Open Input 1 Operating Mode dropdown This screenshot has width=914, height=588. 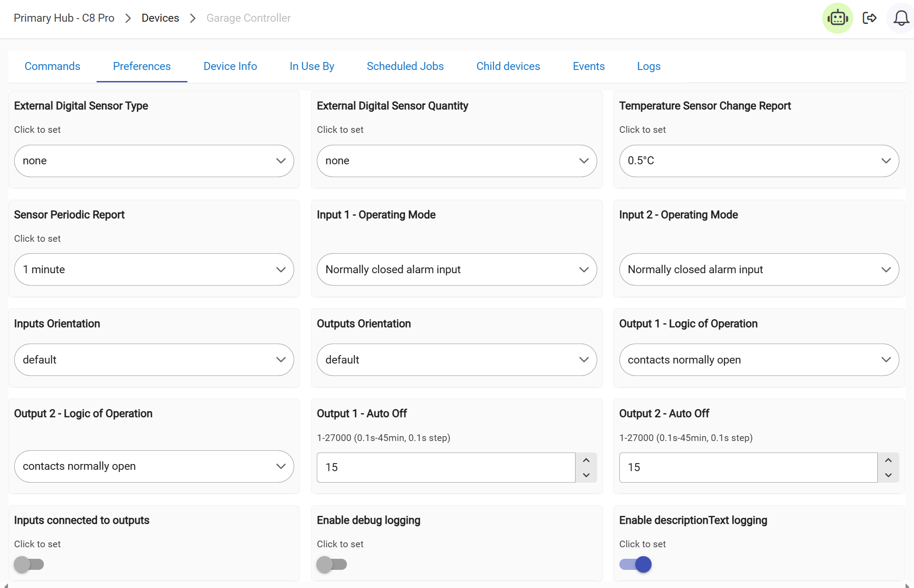[x=456, y=270]
